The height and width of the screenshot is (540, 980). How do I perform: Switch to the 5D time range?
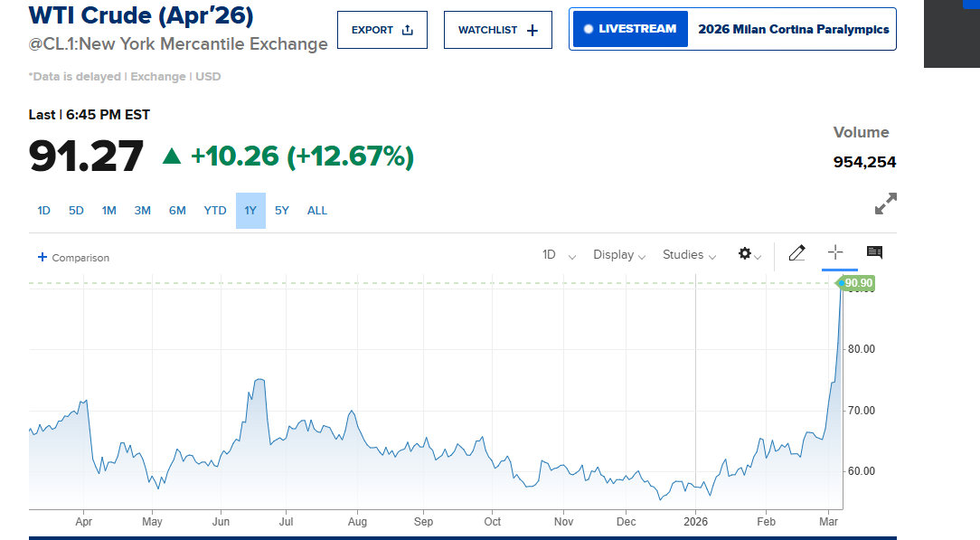pos(76,211)
